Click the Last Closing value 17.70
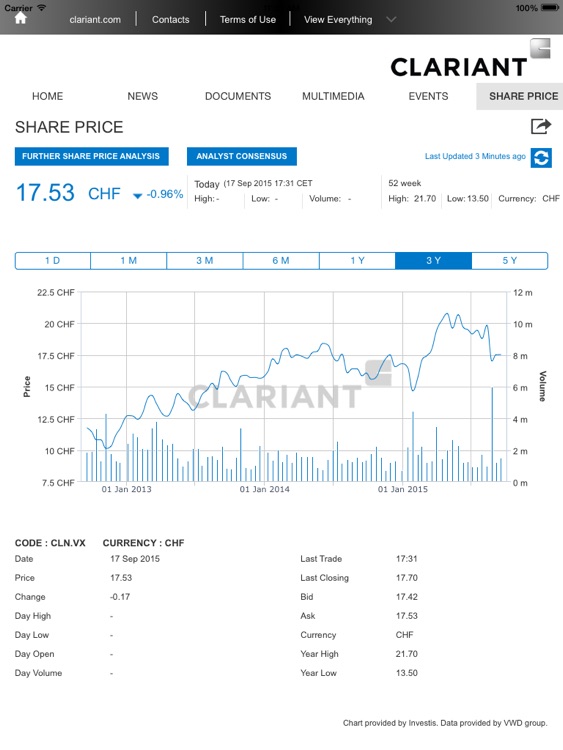563x750 pixels. pos(407,578)
